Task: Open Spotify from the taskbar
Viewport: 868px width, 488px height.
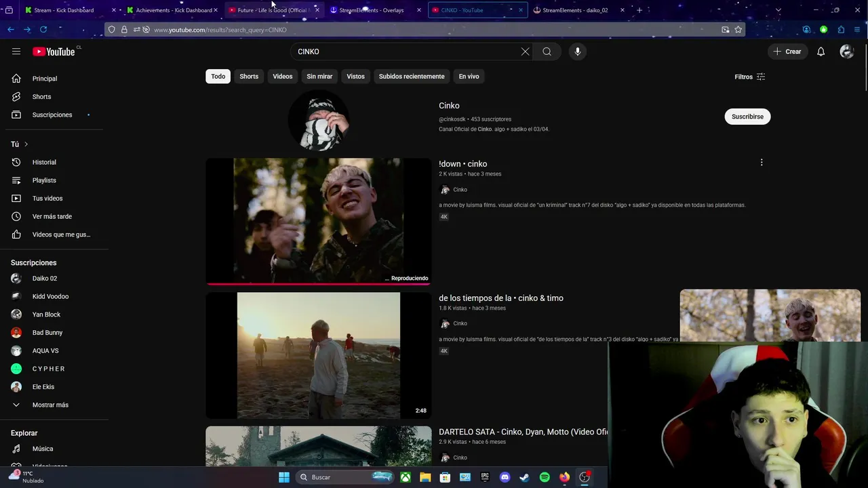Action: pyautogui.click(x=545, y=477)
